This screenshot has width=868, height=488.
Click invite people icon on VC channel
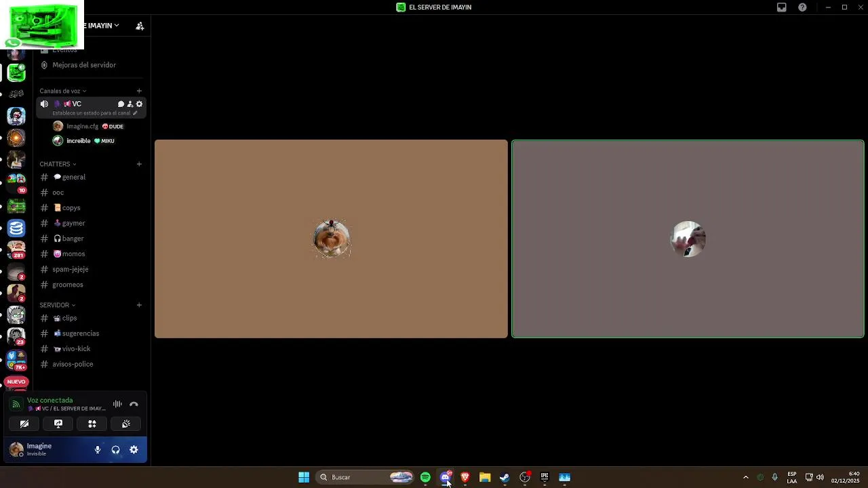[x=130, y=104]
